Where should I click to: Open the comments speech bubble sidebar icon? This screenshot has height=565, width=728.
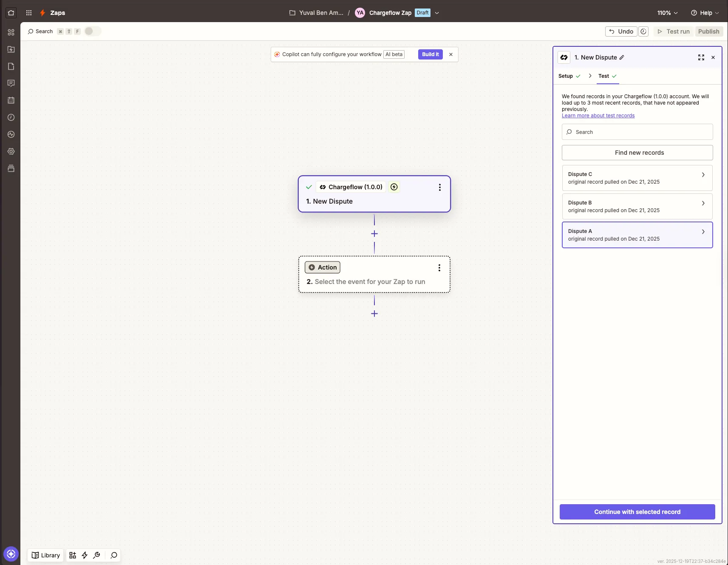click(x=11, y=83)
